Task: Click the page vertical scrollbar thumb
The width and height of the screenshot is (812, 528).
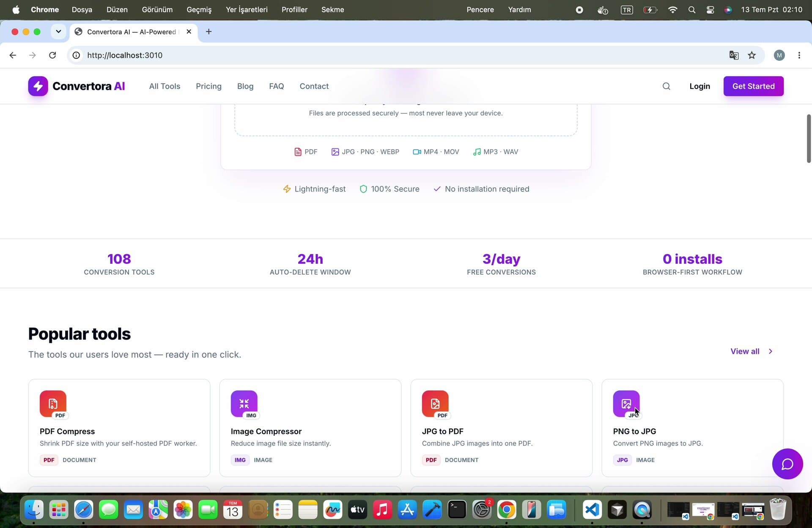Action: (808, 138)
